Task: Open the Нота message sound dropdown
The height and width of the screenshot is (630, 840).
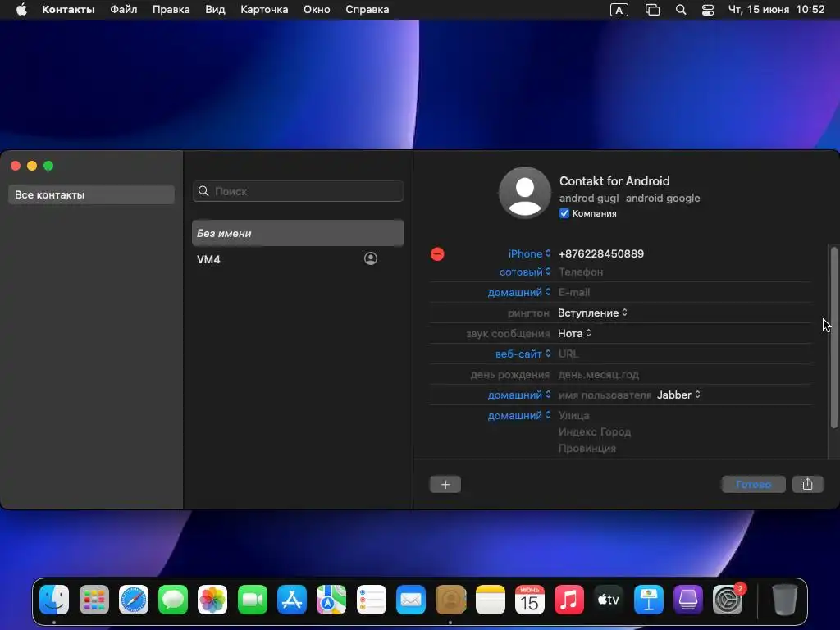Action: [574, 333]
